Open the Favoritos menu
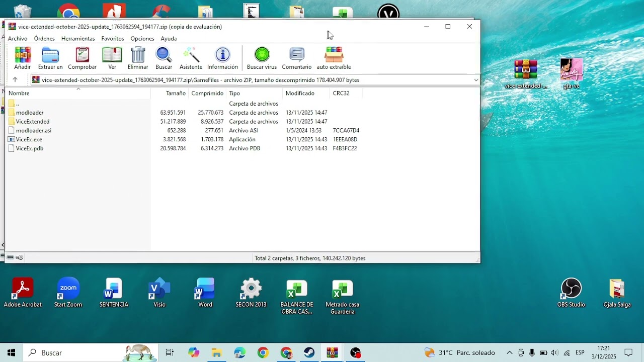 (x=113, y=38)
